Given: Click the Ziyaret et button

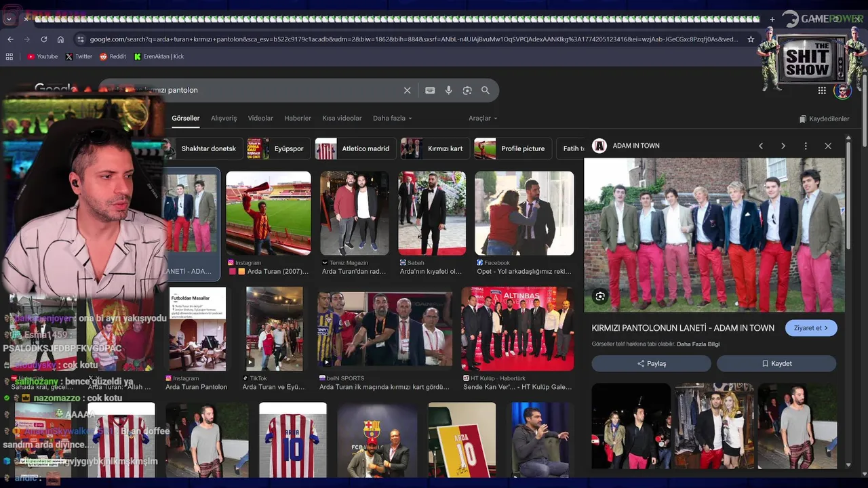Looking at the screenshot, I should pyautogui.click(x=811, y=328).
